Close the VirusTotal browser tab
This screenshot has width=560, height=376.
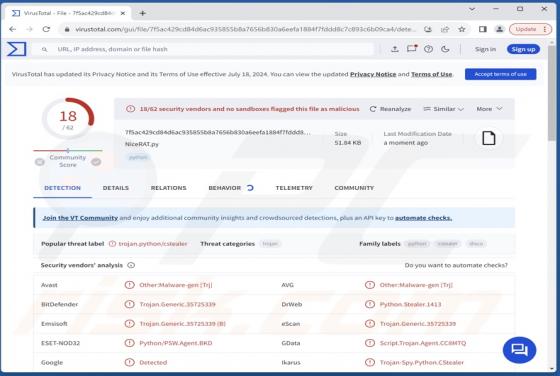tap(122, 13)
